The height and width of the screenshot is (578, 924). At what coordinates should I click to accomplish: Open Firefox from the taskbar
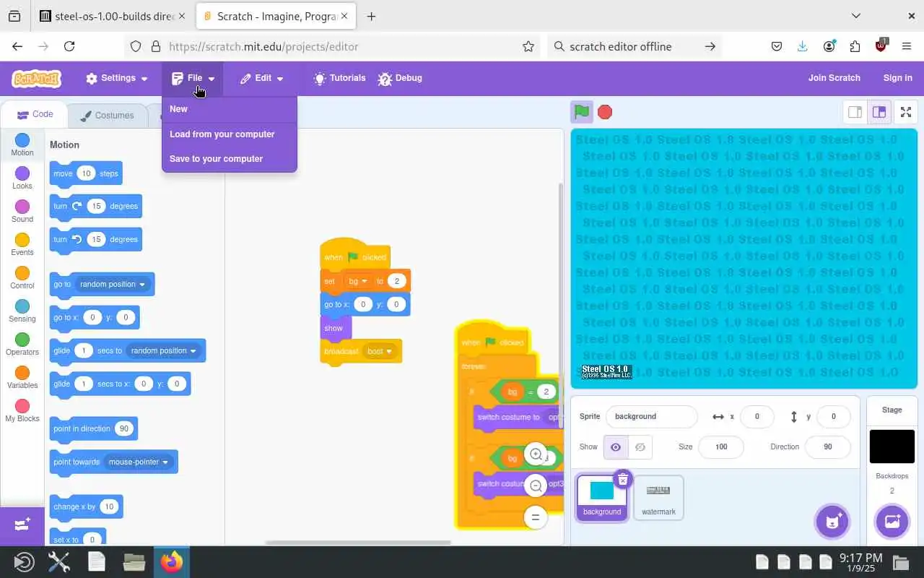tap(171, 561)
